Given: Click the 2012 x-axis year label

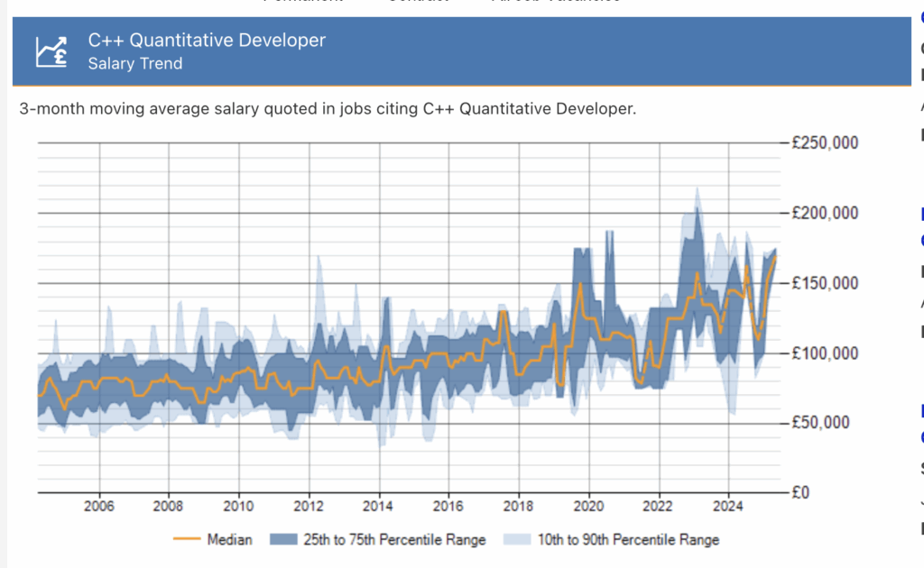Looking at the screenshot, I should [309, 506].
